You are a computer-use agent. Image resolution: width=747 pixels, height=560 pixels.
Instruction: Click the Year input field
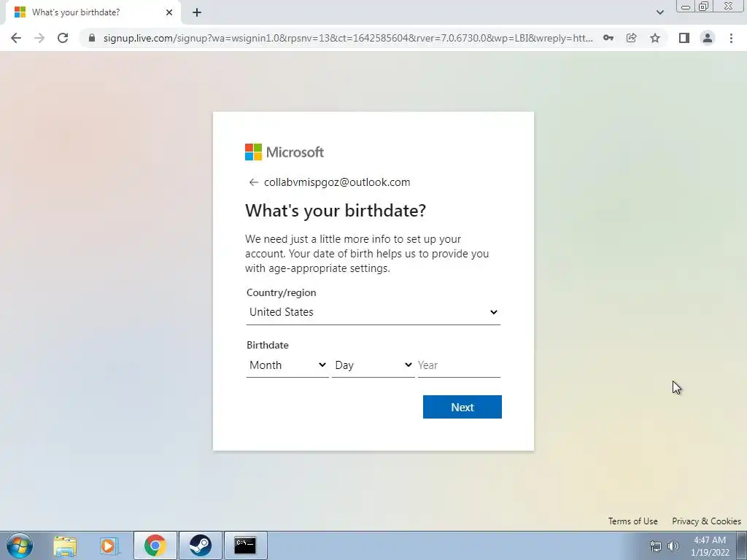pyautogui.click(x=459, y=365)
